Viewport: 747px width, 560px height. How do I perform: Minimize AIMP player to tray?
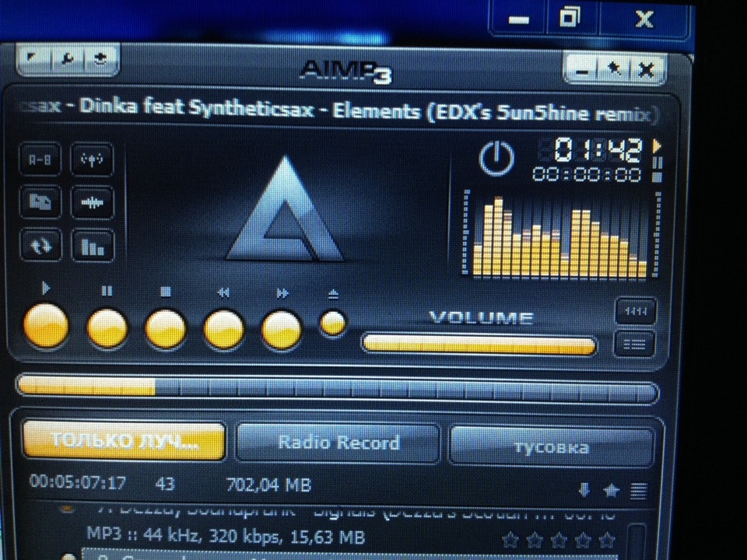pos(582,70)
